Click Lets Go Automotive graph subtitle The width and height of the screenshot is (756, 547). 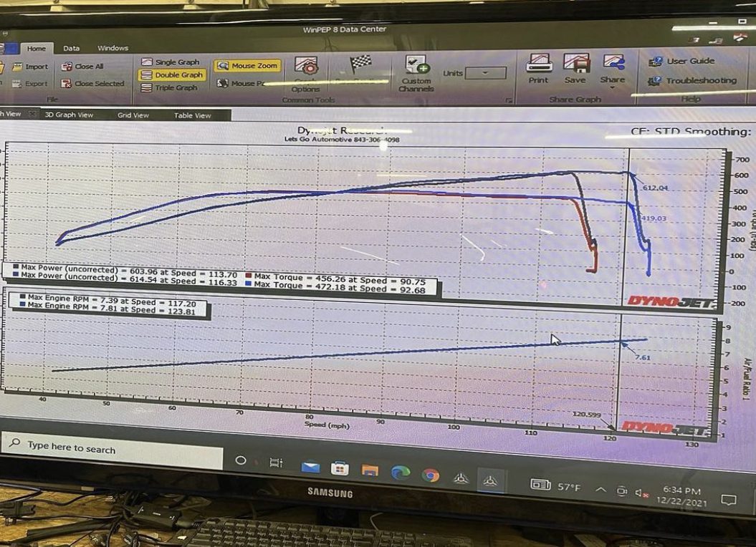coord(342,140)
